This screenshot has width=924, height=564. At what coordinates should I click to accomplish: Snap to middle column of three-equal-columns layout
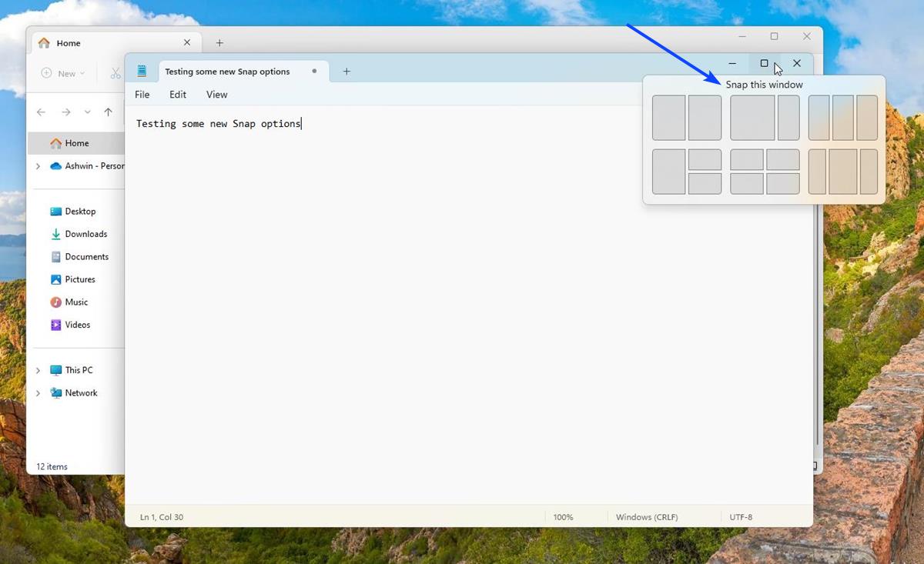click(843, 118)
